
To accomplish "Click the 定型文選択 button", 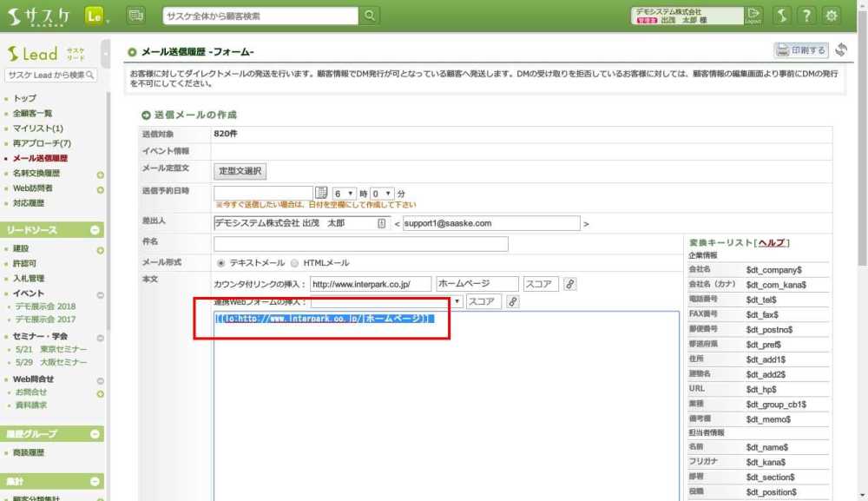I will [x=240, y=171].
